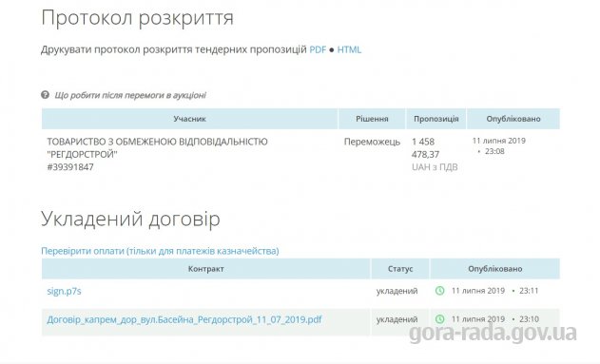600x364 pixels.
Task: Click the 'Пропозиція' column header
Action: (435, 119)
